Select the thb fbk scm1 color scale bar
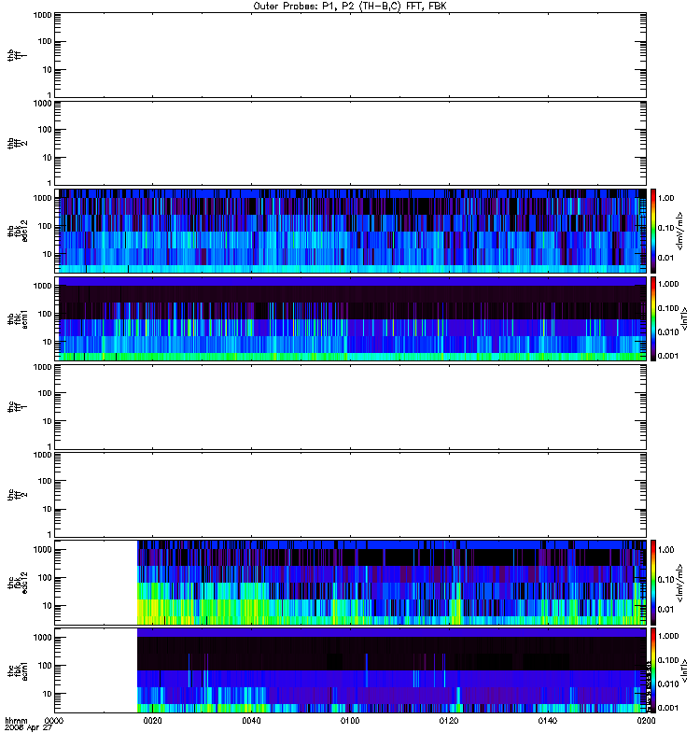The image size is (700, 747). (x=653, y=318)
